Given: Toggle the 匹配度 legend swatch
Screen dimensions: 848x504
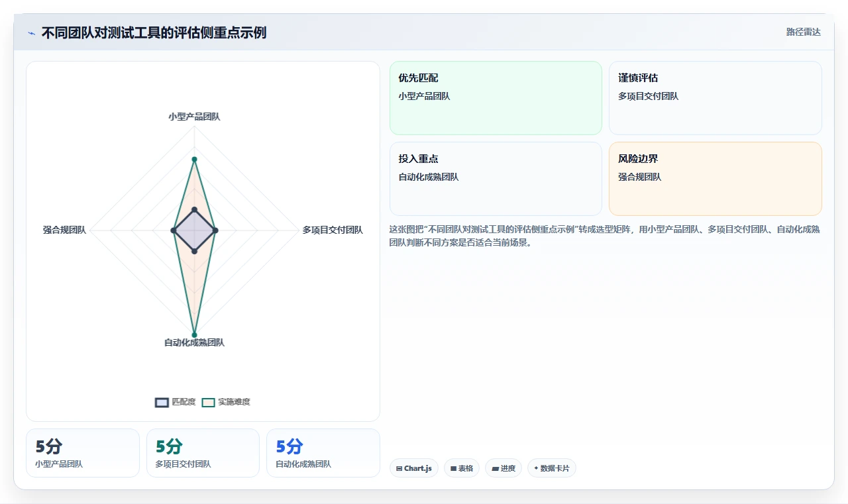Looking at the screenshot, I should (x=162, y=402).
